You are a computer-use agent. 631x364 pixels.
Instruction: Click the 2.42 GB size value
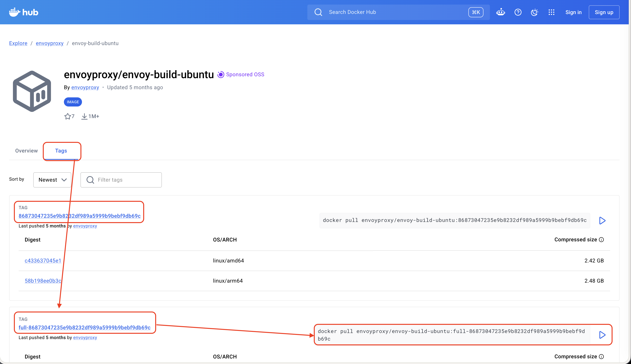[594, 261]
